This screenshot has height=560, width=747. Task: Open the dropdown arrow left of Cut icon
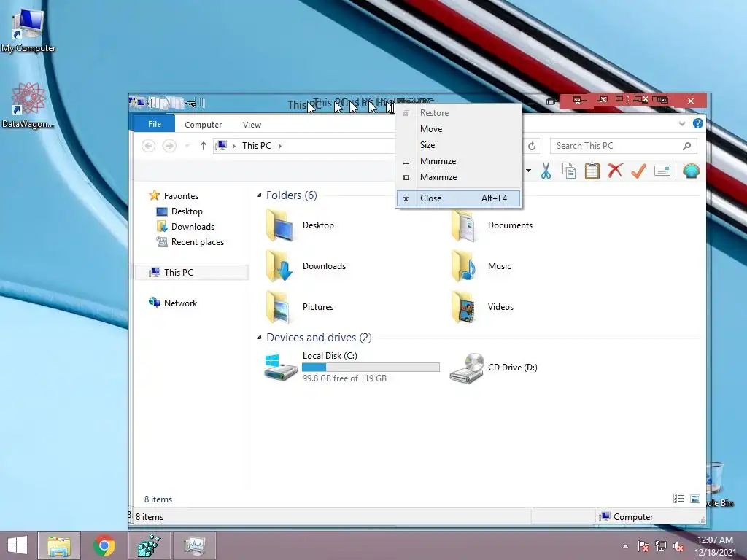[x=529, y=171]
